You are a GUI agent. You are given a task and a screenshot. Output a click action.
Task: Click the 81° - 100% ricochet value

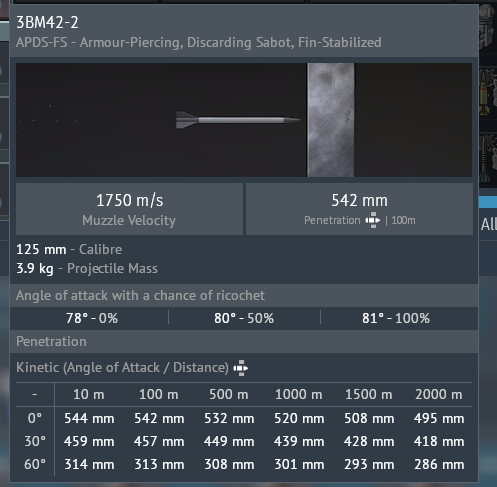pos(396,318)
